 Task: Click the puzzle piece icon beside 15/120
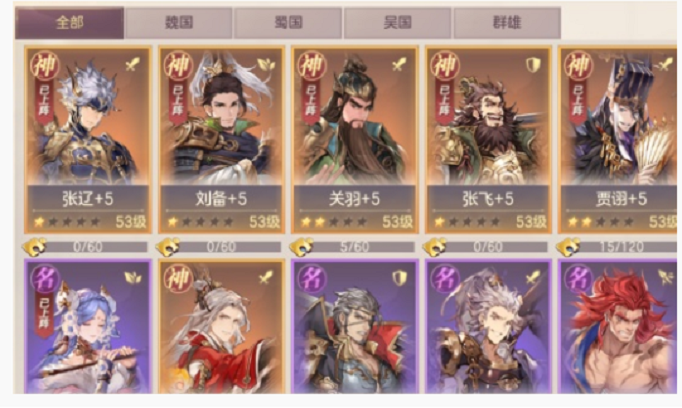[568, 247]
